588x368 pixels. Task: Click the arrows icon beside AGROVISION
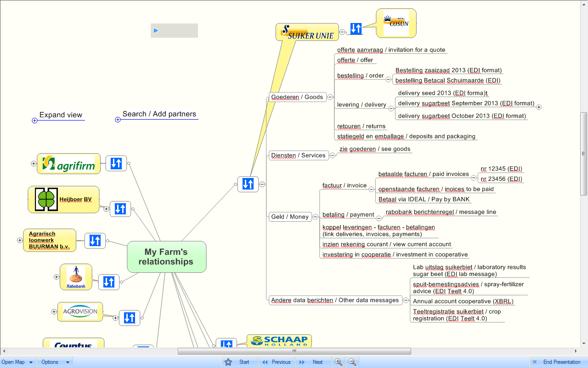(130, 317)
